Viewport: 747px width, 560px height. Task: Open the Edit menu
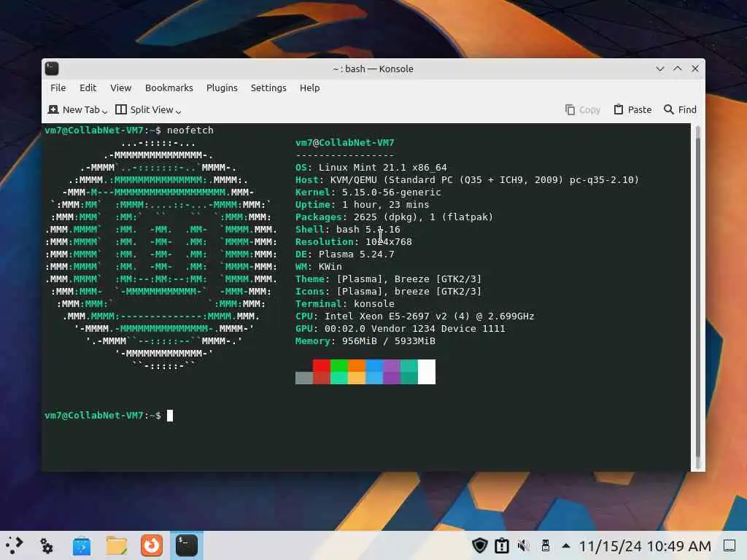(x=88, y=87)
